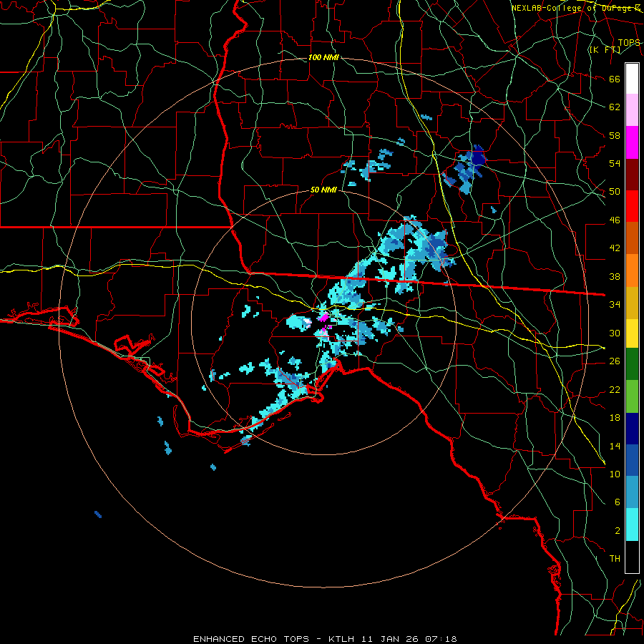The height and width of the screenshot is (644, 644).
Task: Click the 11 JAN 26 date text
Action: tap(391, 639)
